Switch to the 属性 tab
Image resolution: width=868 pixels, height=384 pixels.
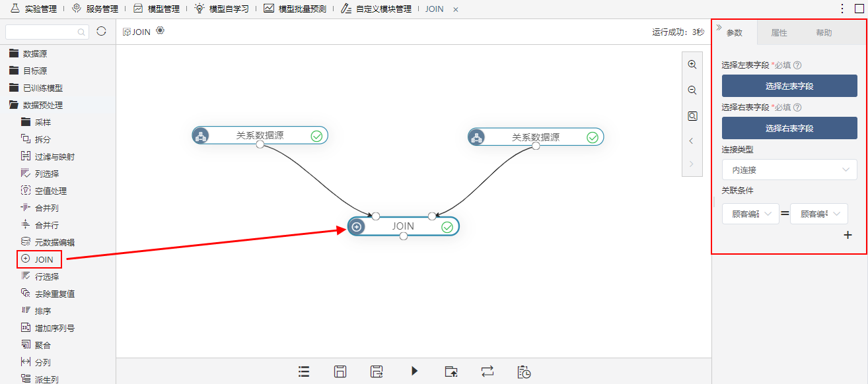tap(779, 33)
